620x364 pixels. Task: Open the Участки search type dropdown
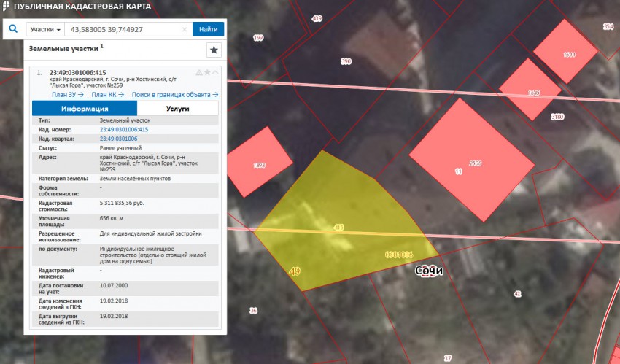point(45,30)
